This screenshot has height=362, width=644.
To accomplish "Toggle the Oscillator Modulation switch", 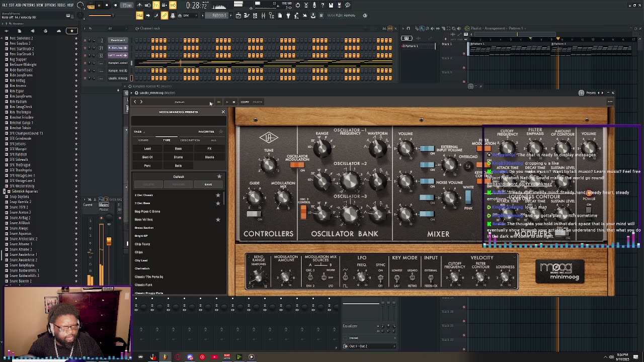I will pyautogui.click(x=297, y=165).
